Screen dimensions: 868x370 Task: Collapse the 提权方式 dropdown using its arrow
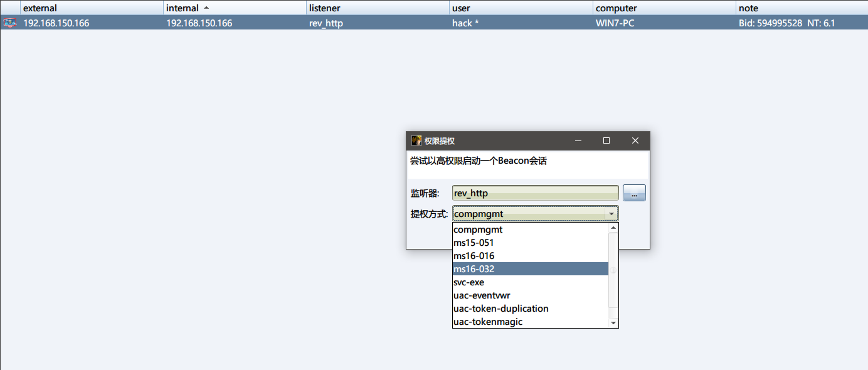pos(611,214)
